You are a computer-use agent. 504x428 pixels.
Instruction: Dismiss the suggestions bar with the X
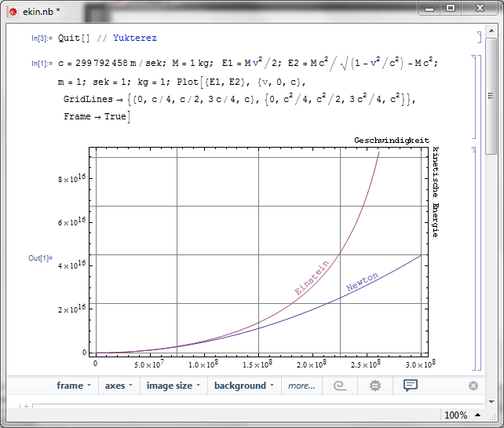point(473,386)
